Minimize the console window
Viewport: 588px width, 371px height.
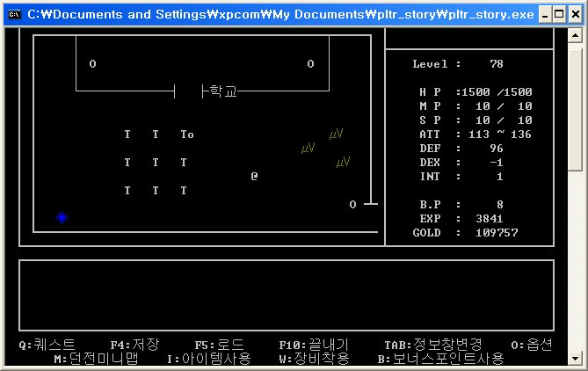coord(545,15)
